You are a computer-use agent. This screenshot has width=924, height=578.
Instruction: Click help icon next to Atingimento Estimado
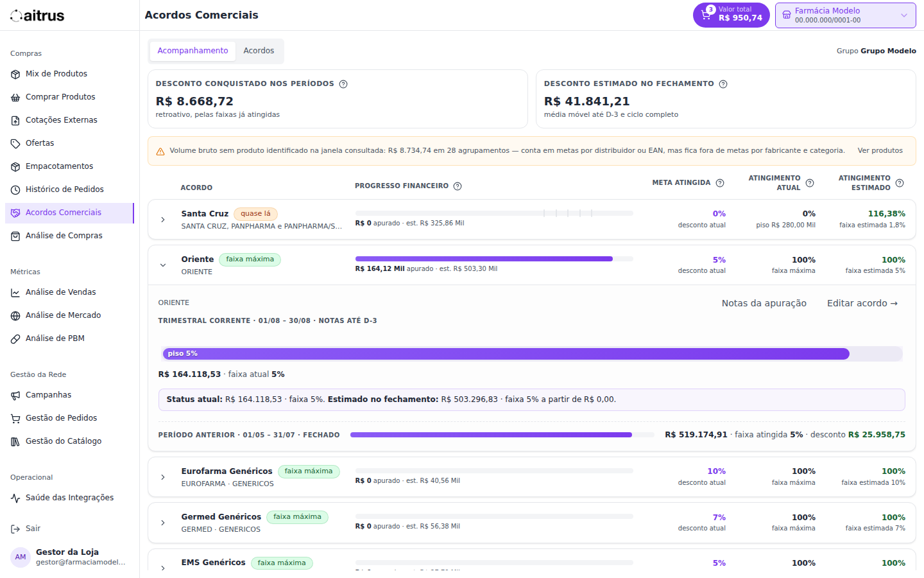click(900, 183)
